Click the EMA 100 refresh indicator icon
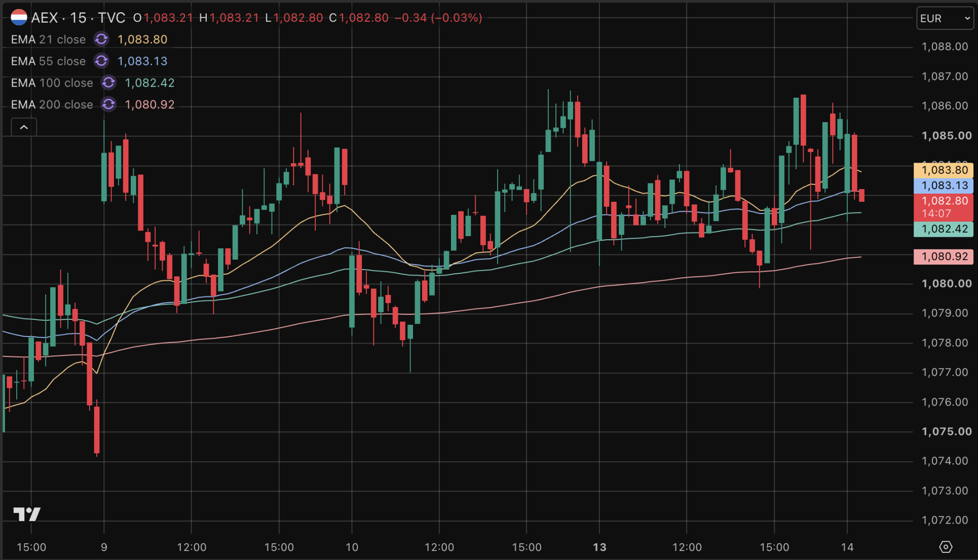 (108, 83)
